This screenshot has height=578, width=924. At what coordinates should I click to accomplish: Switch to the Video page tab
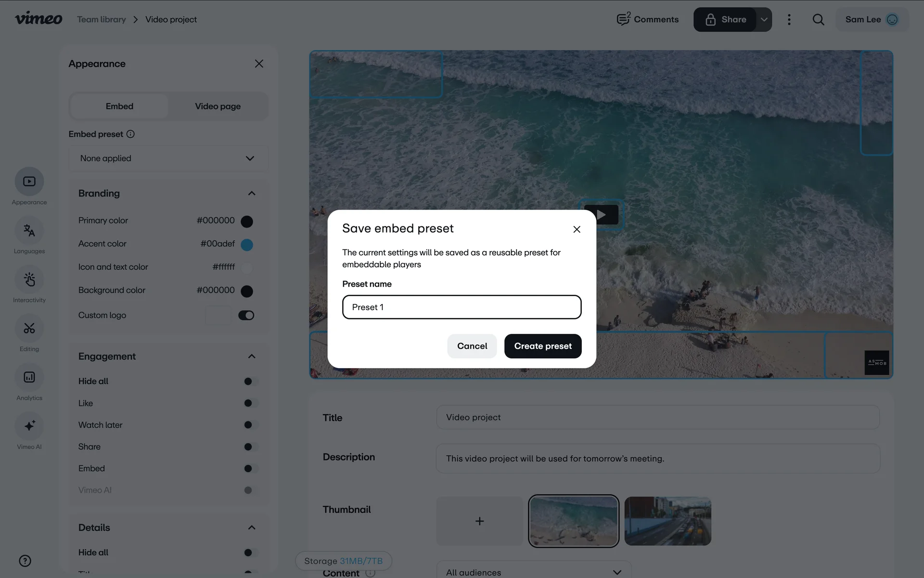(218, 106)
